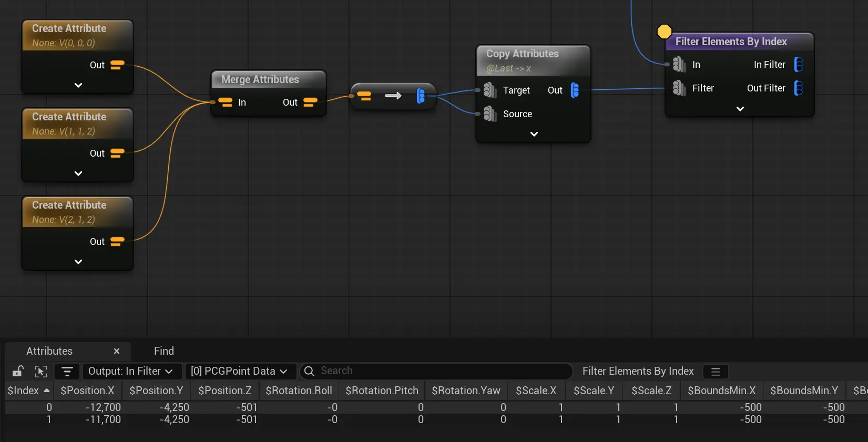Screen dimensions: 868x442
Task: Click the yellow debug badge on Filter node
Action: [x=665, y=32]
